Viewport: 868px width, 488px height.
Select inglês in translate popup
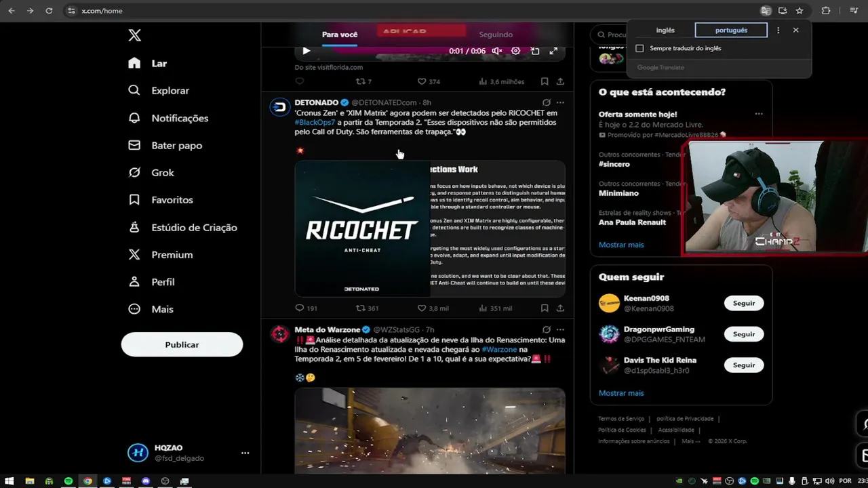(665, 30)
